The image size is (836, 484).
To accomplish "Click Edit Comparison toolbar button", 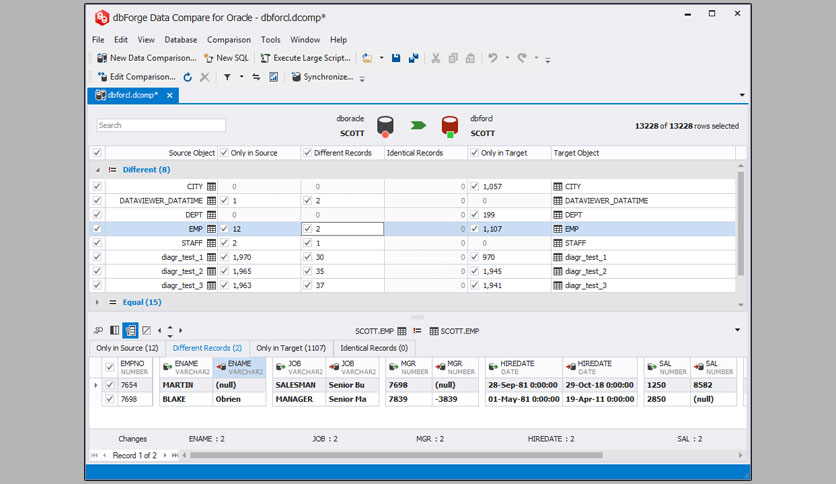I will pyautogui.click(x=136, y=77).
